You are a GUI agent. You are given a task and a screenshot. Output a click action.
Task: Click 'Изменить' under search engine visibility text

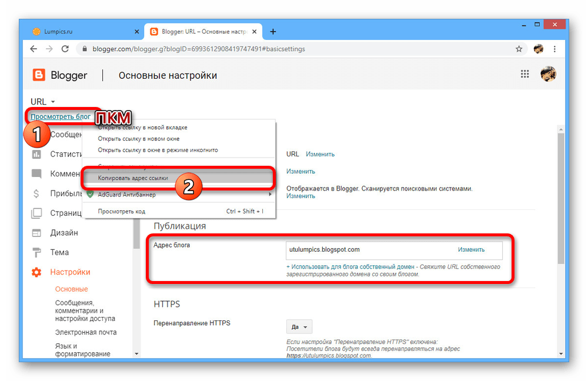[300, 196]
